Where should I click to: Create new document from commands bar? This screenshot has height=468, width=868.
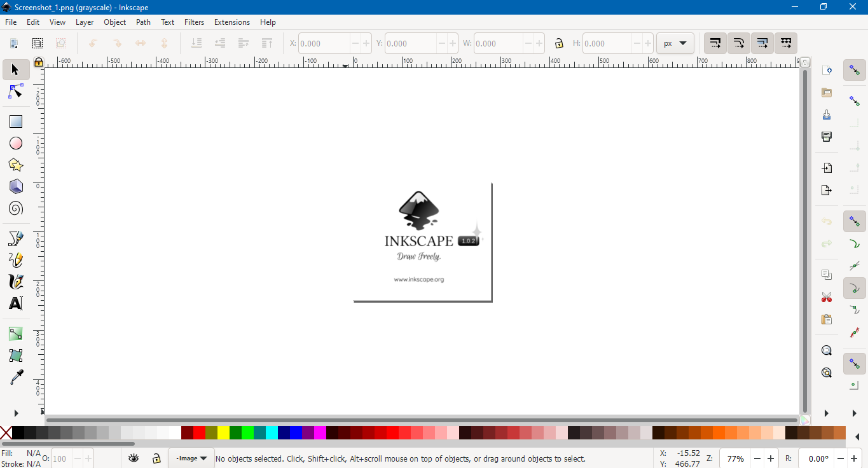[x=827, y=71]
